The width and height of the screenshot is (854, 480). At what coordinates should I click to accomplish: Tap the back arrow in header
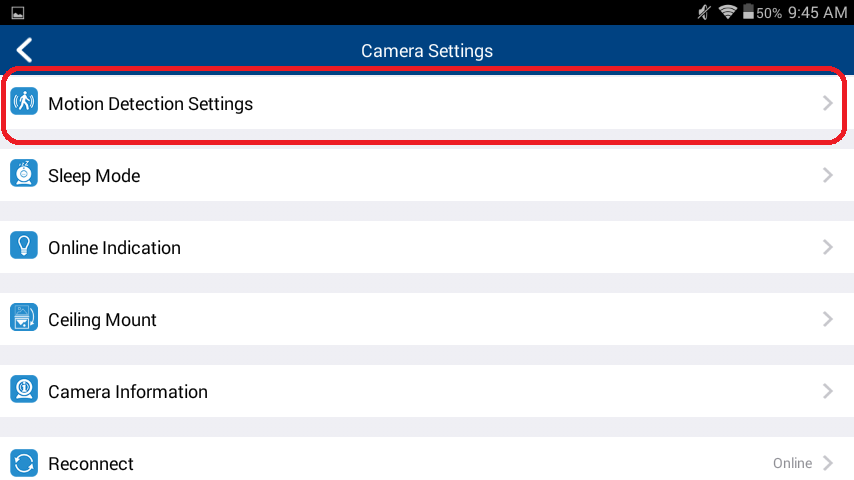[x=25, y=50]
